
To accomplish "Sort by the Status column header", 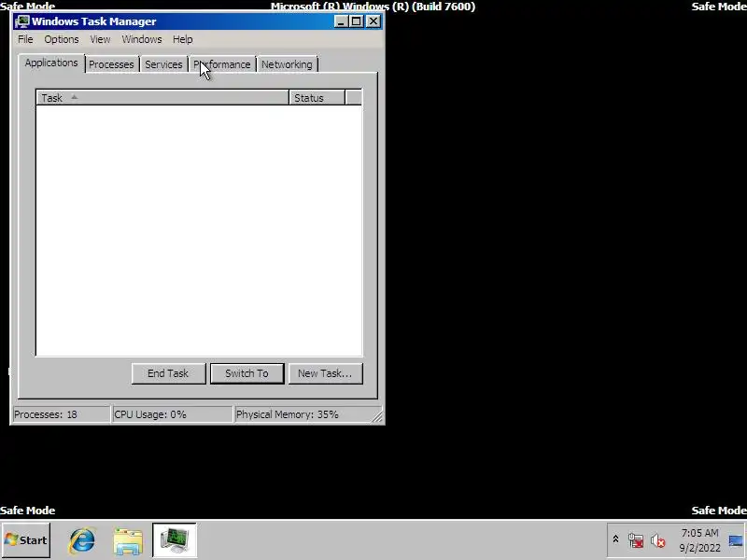I will 317,98.
